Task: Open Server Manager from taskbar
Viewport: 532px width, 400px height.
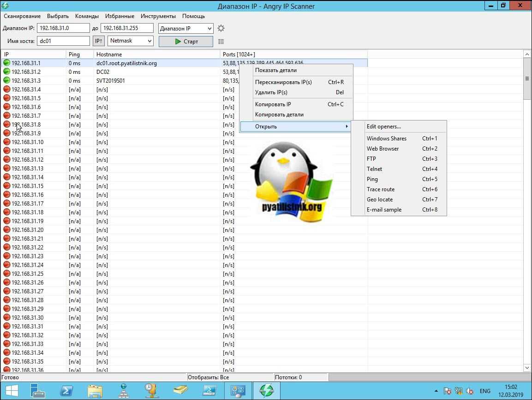Action: pos(37,390)
